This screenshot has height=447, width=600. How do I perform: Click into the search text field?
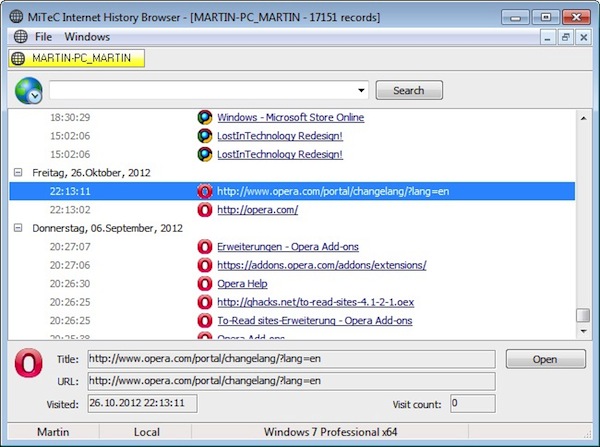pos(202,90)
